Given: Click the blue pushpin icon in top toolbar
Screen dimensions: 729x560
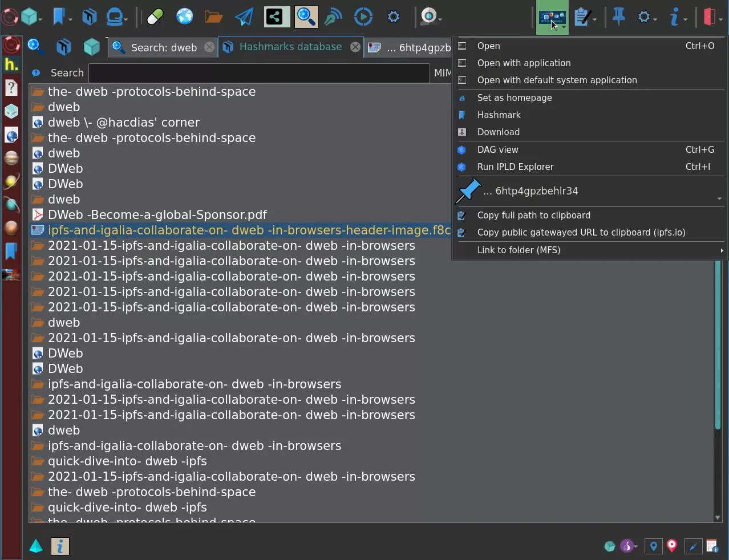Looking at the screenshot, I should pos(619,17).
